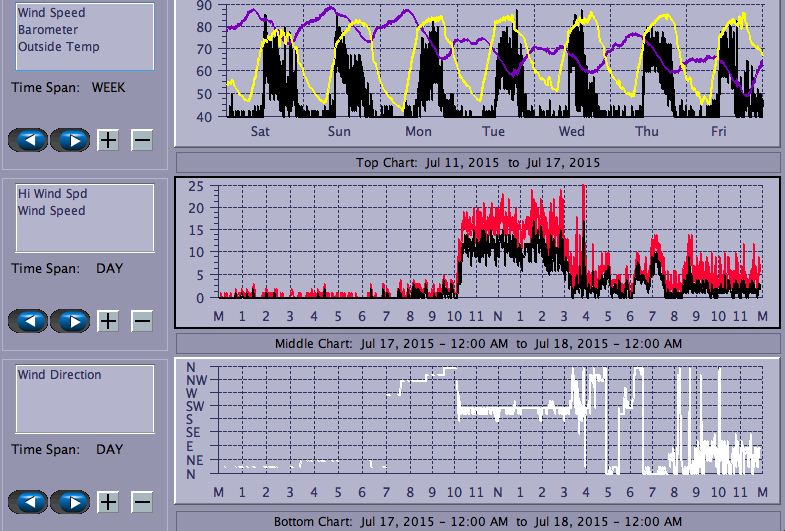Click the top chart's back arrow button

pos(28,139)
